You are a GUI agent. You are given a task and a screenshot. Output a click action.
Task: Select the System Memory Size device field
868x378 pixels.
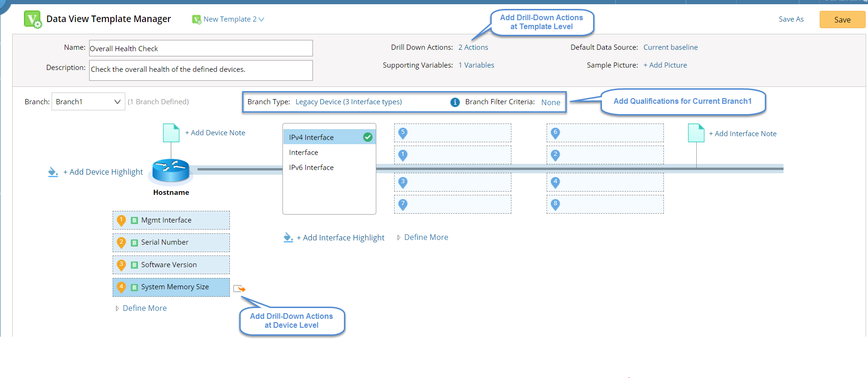[171, 287]
